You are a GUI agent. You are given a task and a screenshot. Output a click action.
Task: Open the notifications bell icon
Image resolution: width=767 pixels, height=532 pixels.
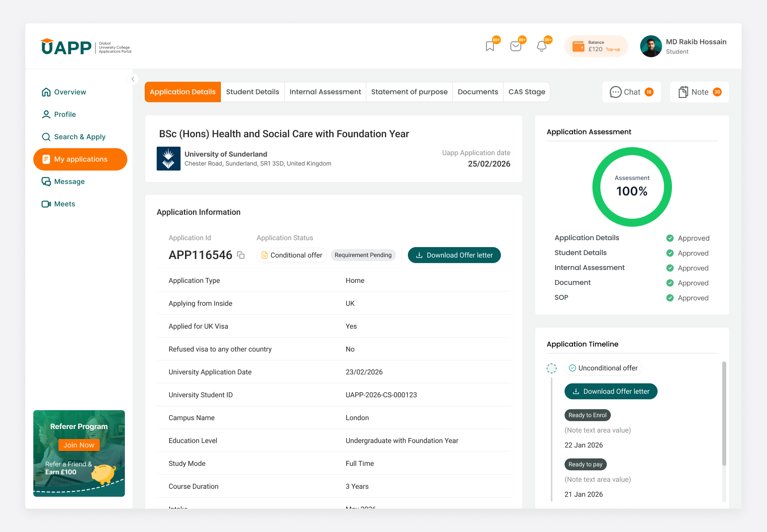(542, 46)
